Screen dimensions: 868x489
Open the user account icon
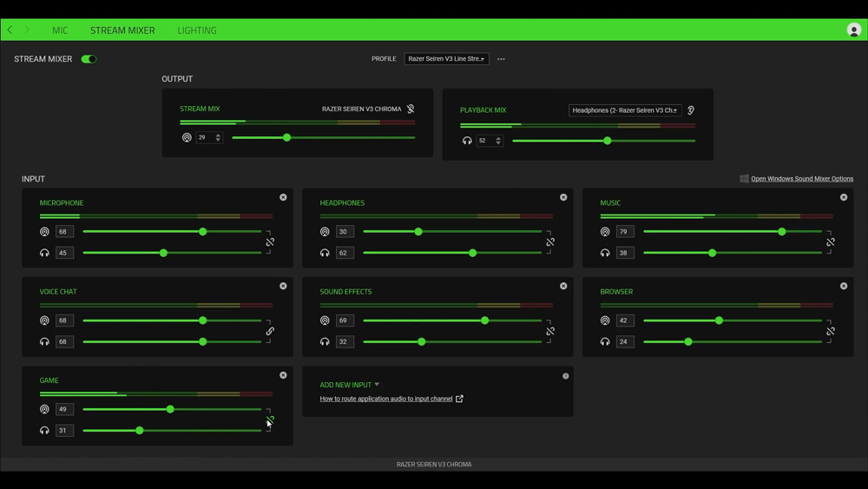point(853,30)
